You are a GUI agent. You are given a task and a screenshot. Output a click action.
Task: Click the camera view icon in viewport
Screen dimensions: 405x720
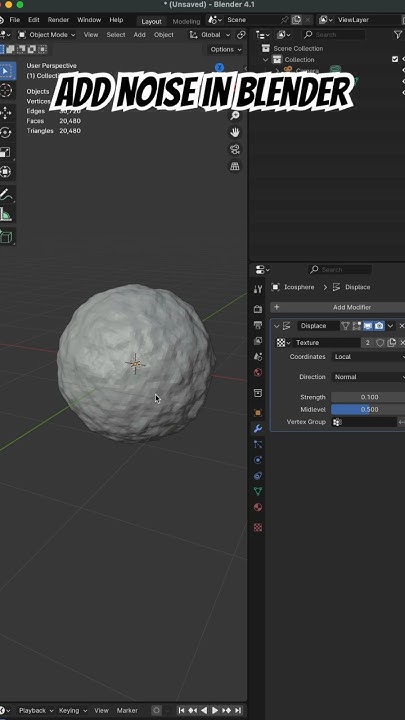235,149
